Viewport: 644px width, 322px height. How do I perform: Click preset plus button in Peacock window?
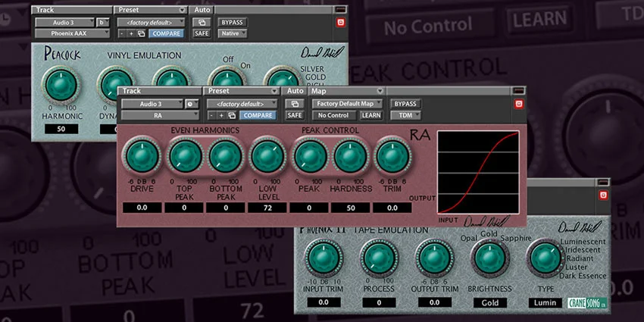(131, 33)
